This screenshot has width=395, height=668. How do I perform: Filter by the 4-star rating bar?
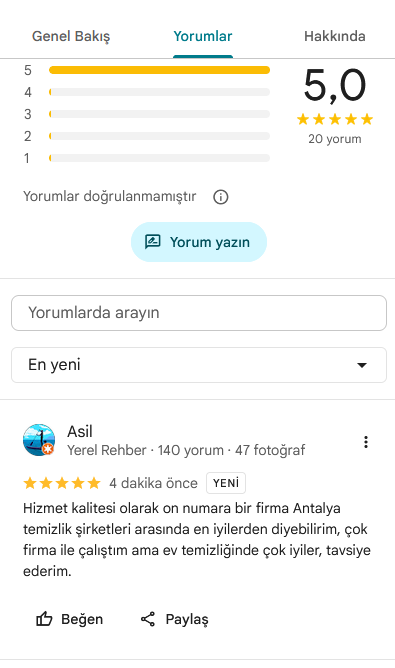(147, 92)
